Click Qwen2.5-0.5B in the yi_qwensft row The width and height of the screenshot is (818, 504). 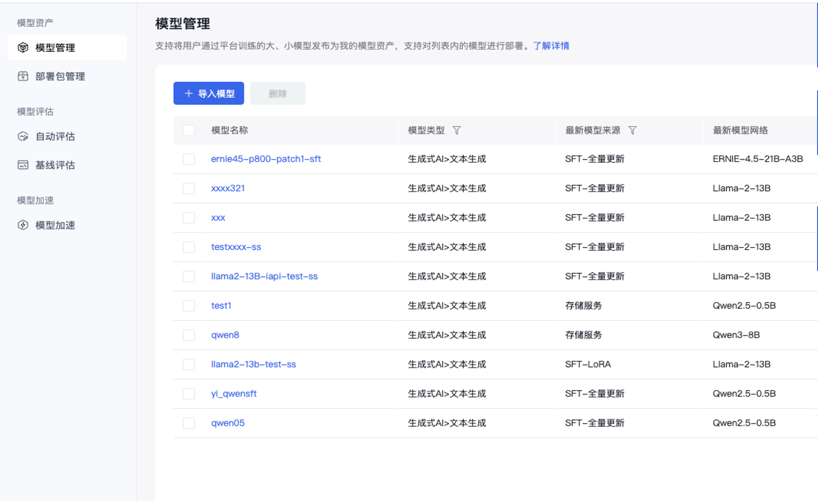coord(744,394)
